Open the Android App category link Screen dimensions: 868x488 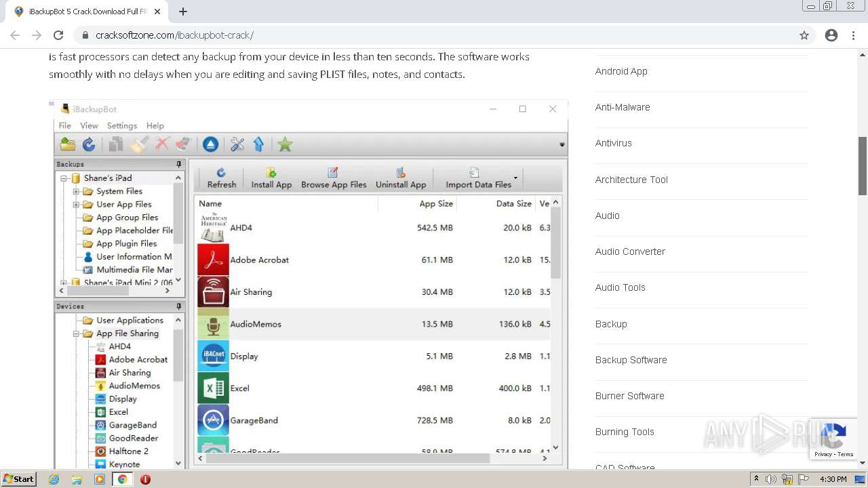point(621,71)
